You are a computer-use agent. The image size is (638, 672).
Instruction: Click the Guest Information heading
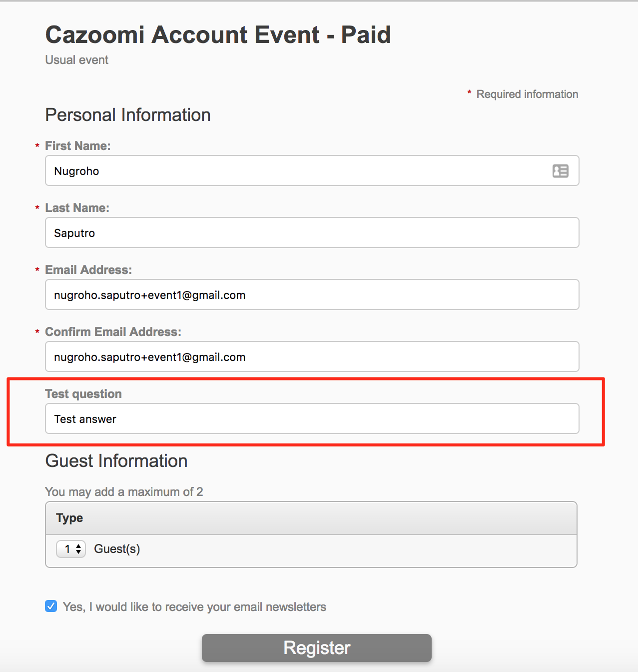116,461
